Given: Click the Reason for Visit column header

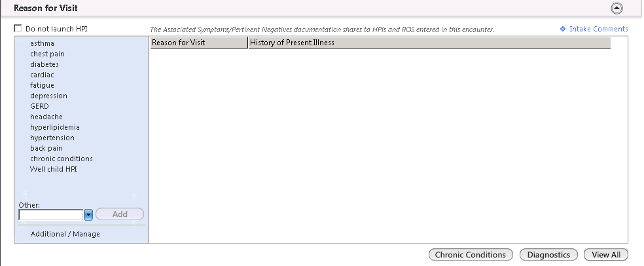Looking at the screenshot, I should [199, 43].
